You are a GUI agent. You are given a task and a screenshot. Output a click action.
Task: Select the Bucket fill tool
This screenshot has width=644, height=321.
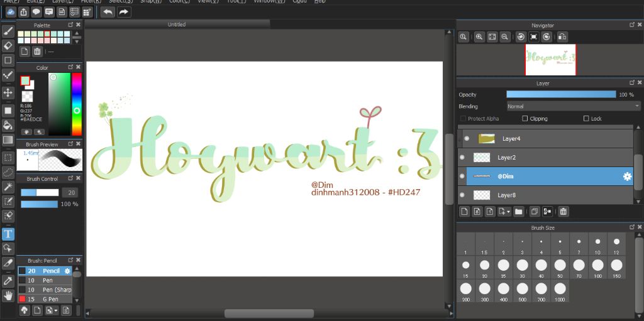tap(8, 125)
